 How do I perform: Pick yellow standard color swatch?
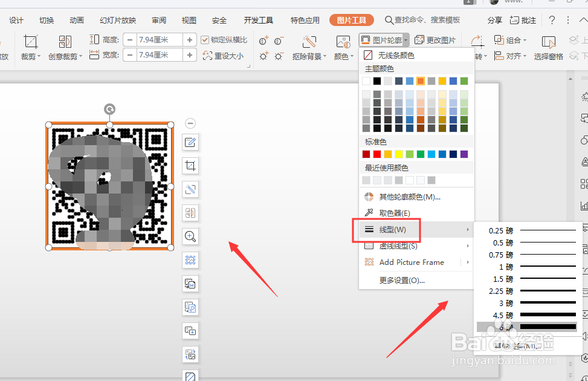click(x=399, y=154)
